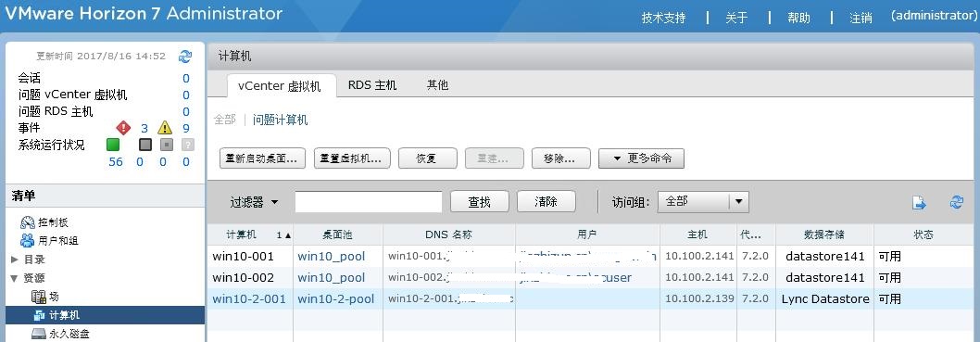Click the red error events icon

pyautogui.click(x=124, y=128)
